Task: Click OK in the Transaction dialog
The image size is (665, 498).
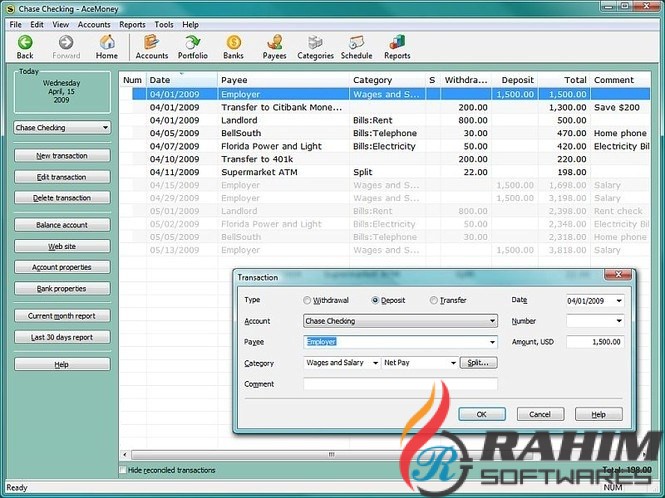Action: tap(482, 414)
